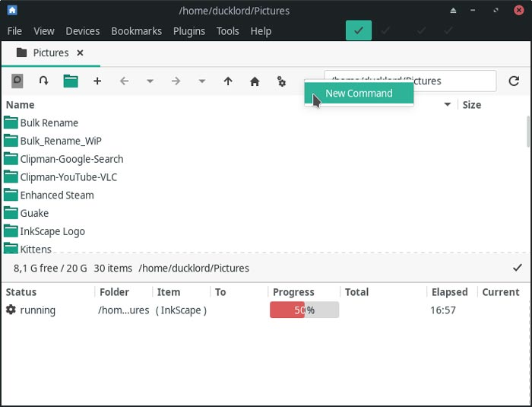This screenshot has width=532, height=407.
Task: Click the highlighted first toolbar icon
Action: point(17,81)
